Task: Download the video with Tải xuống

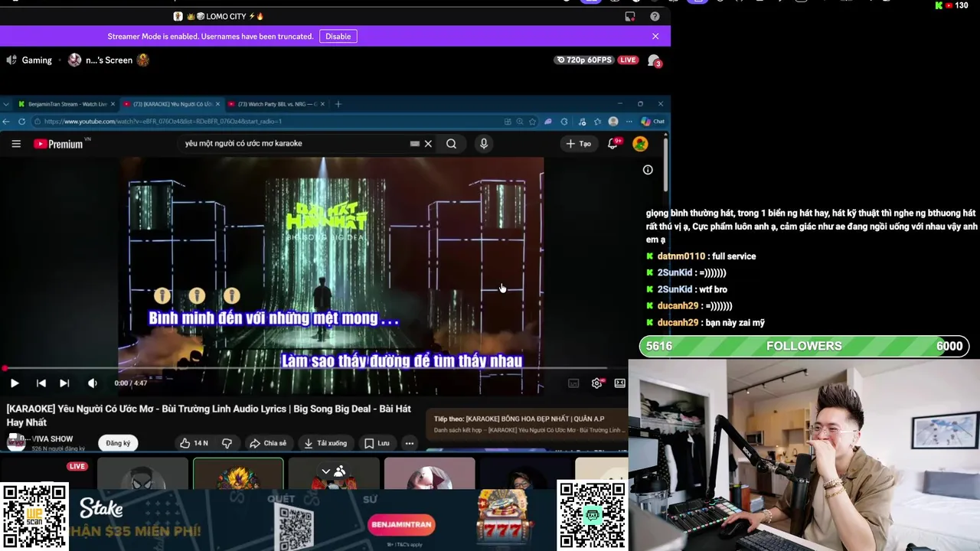Action: coord(325,443)
